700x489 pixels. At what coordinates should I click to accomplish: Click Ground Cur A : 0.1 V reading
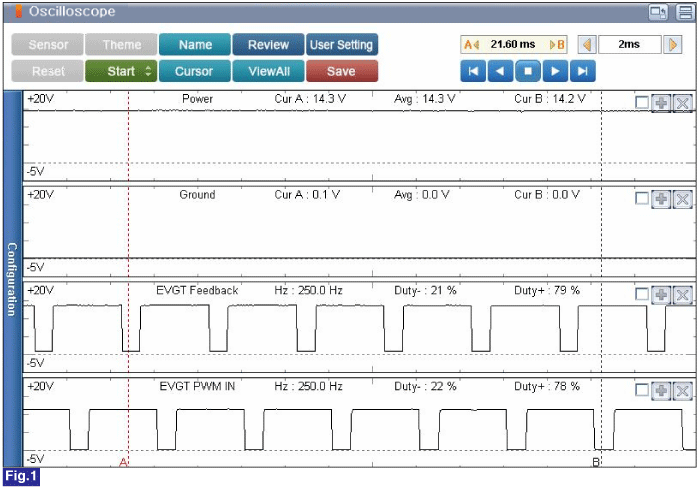pyautogui.click(x=307, y=195)
